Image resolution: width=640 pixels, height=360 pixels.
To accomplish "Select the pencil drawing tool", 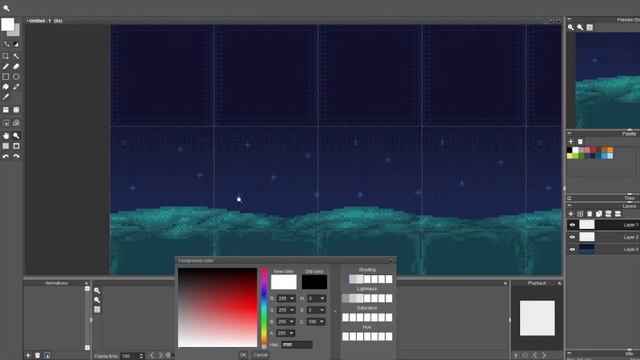I will (6, 67).
